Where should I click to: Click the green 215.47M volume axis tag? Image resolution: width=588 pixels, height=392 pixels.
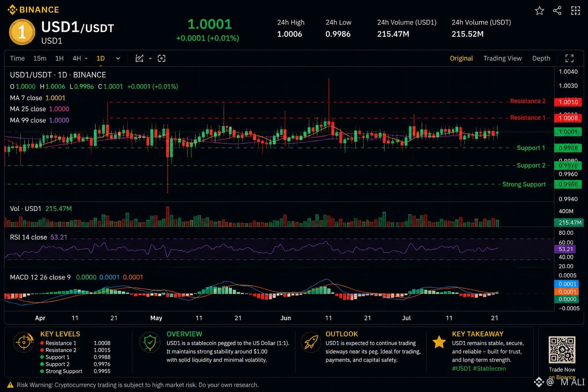pos(569,222)
